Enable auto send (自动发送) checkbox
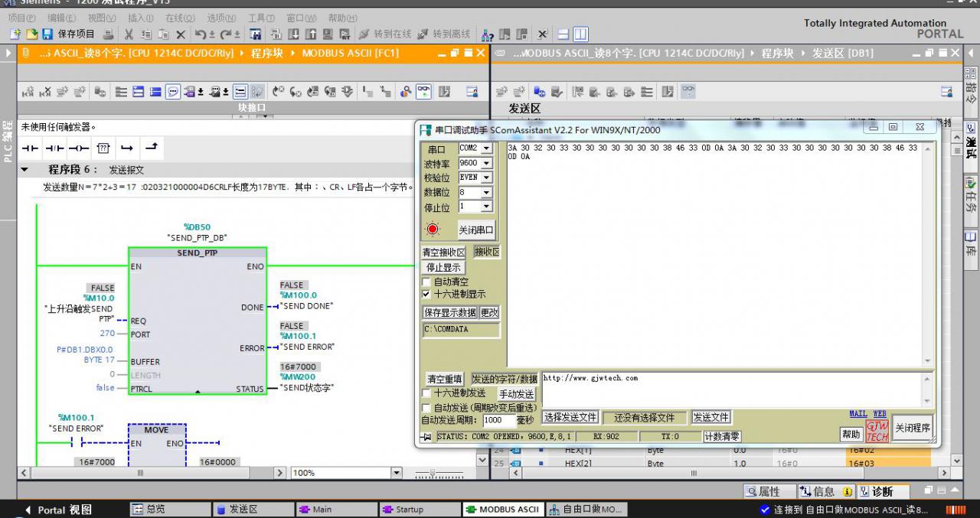The image size is (980, 518). 426,408
